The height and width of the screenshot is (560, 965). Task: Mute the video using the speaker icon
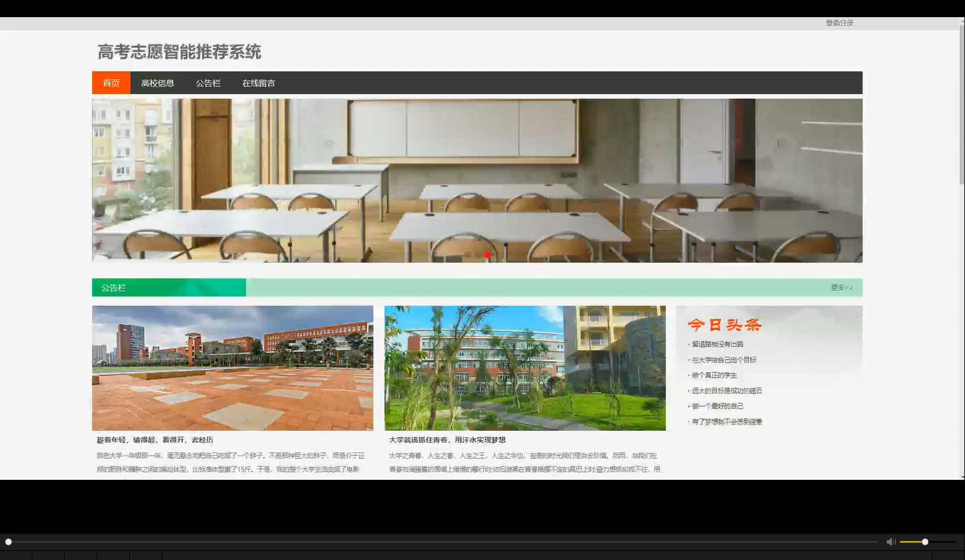click(x=890, y=541)
